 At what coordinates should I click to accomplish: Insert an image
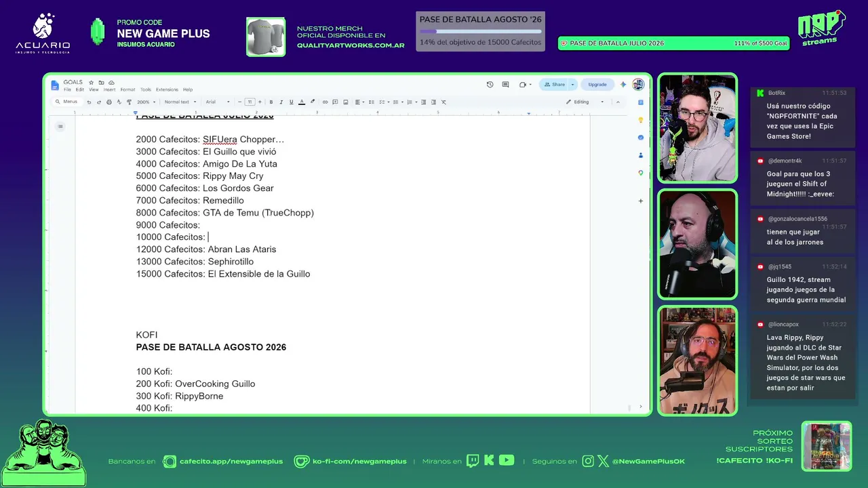click(x=346, y=102)
